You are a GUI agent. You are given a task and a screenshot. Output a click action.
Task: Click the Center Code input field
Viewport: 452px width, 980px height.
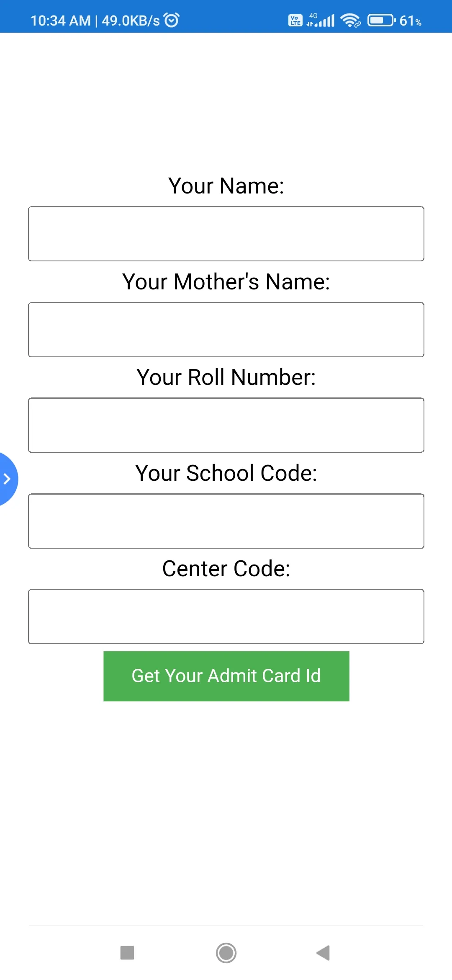(x=226, y=616)
